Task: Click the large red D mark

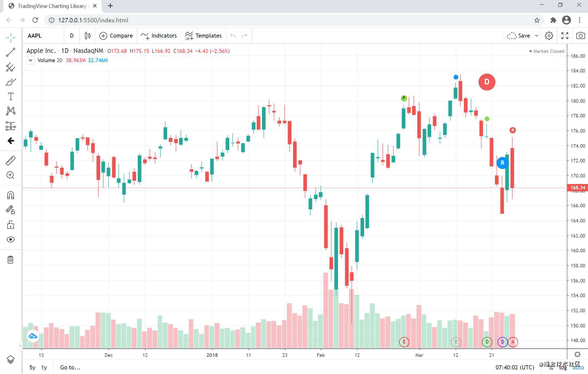Action: point(487,82)
